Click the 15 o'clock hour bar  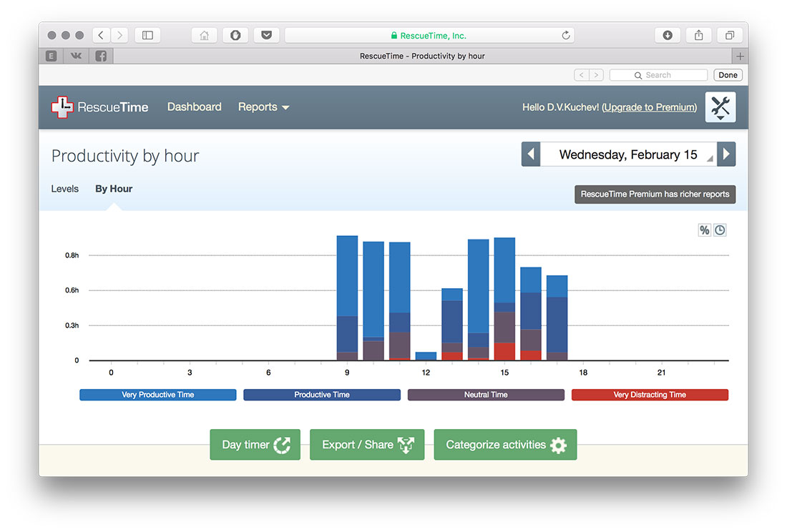pos(504,299)
